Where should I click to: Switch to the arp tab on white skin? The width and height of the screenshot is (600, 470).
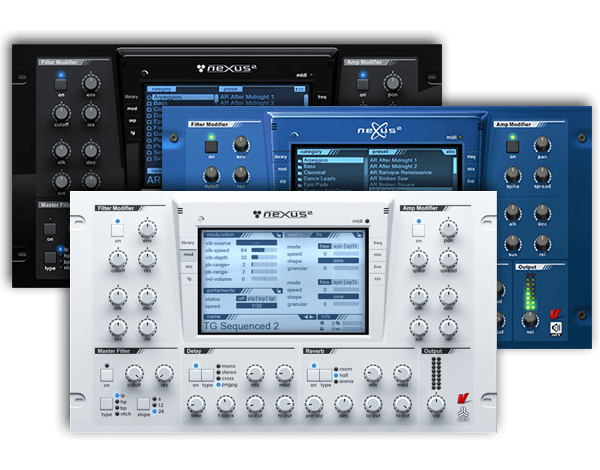tap(188, 266)
